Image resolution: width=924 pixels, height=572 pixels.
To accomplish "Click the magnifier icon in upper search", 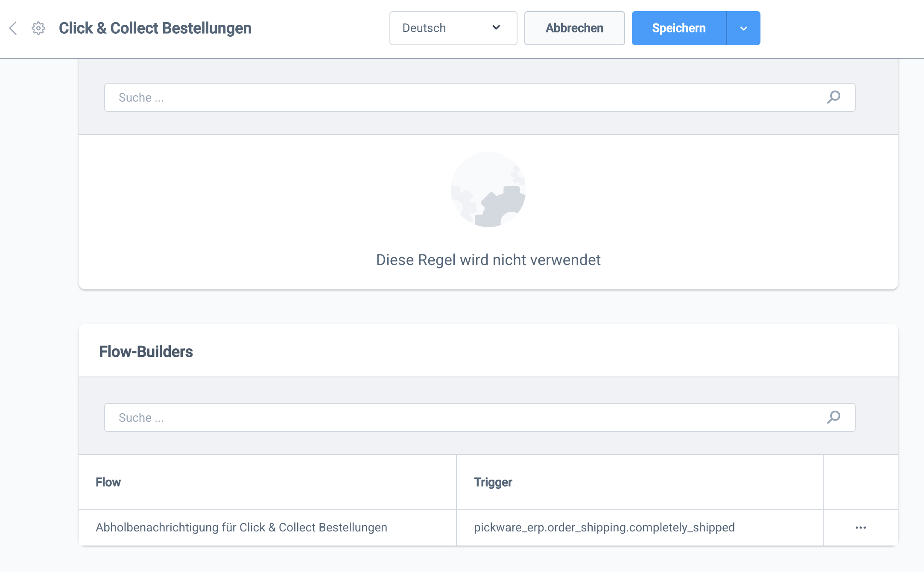I will (x=833, y=97).
